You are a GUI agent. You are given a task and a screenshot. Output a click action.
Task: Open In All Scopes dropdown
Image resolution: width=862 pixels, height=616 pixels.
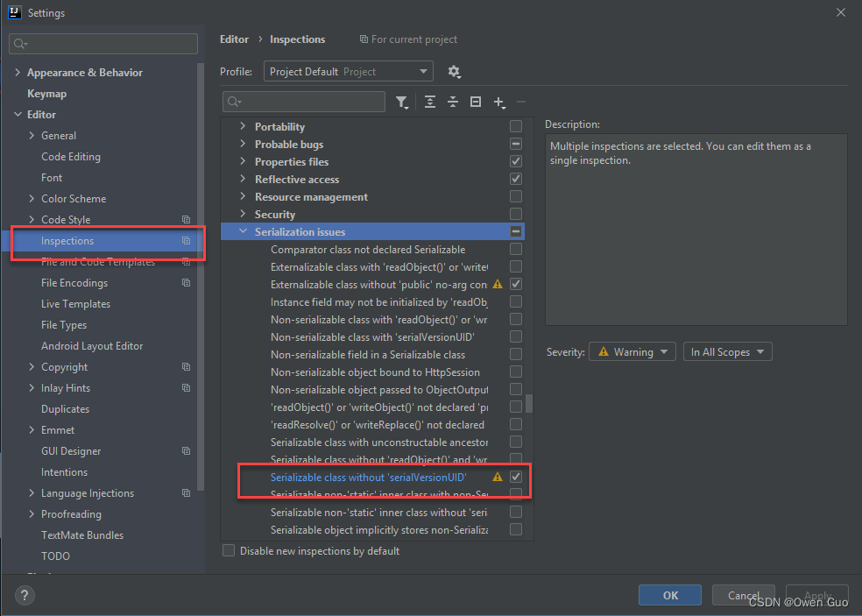pyautogui.click(x=727, y=352)
